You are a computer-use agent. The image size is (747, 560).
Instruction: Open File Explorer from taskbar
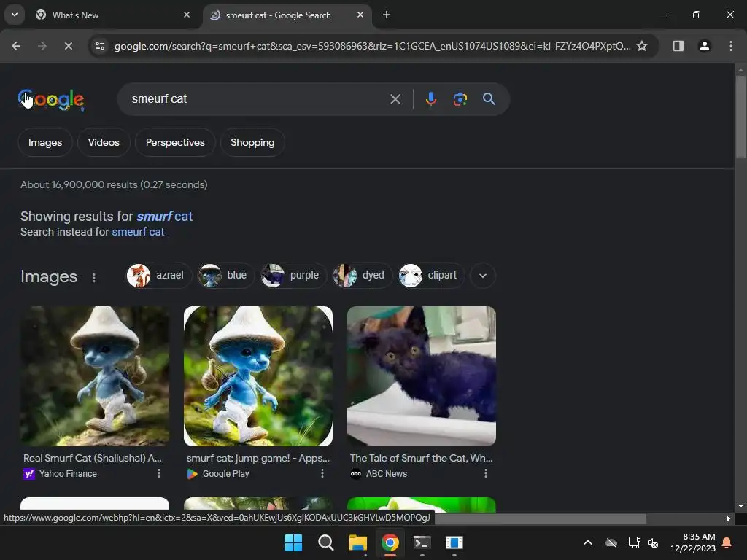point(357,542)
